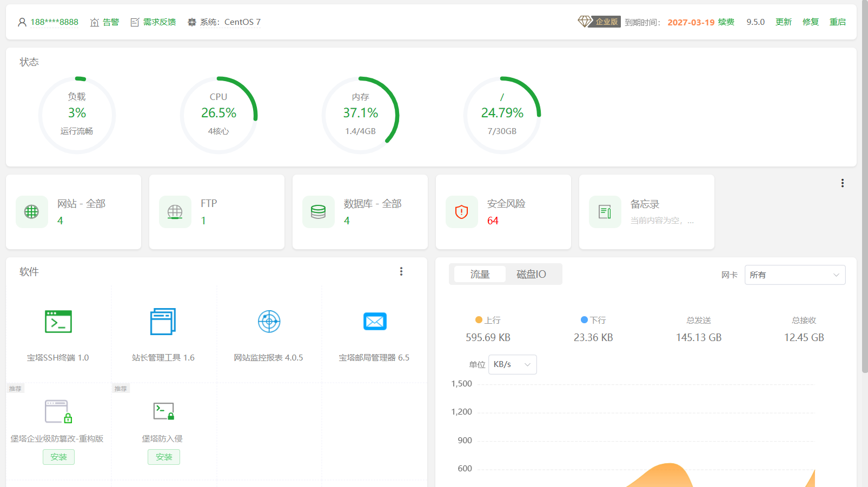Screen dimensions: 868x487
Task: Switch to the 流量 tab
Action: click(x=480, y=274)
